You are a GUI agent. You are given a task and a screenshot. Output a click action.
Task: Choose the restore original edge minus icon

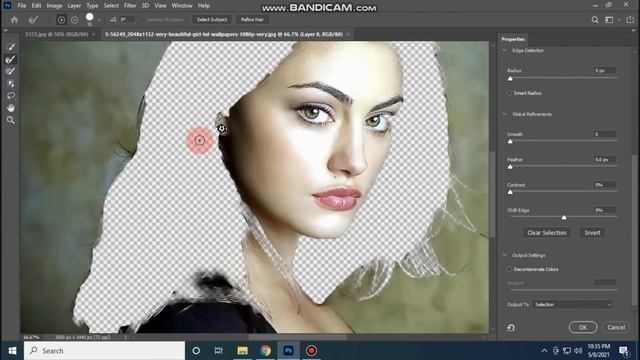(75, 20)
